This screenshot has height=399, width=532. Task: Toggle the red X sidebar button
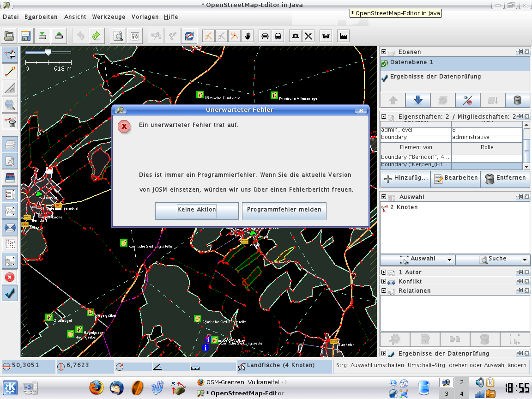click(x=10, y=278)
